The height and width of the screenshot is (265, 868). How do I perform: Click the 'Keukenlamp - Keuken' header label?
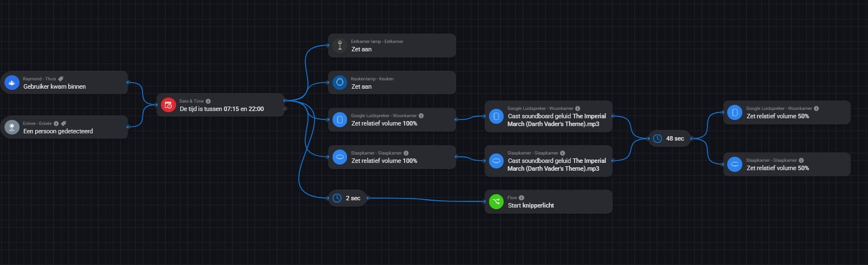pyautogui.click(x=372, y=79)
